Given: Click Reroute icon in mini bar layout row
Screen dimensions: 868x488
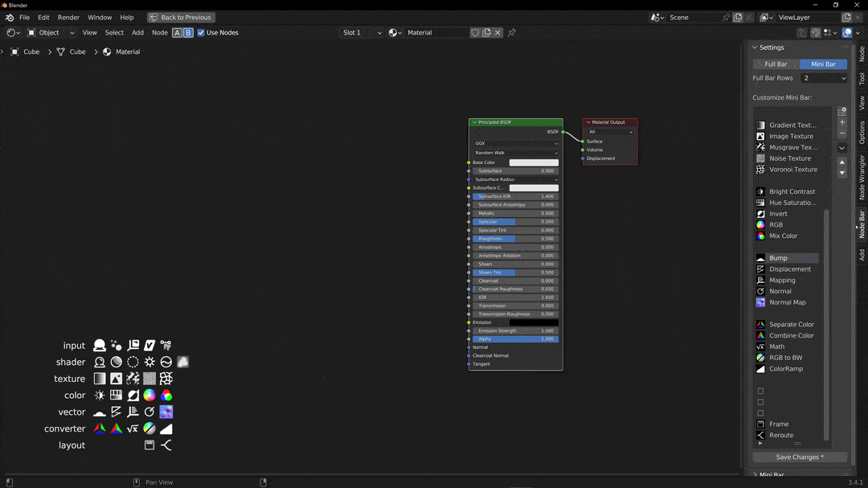Looking at the screenshot, I should (x=166, y=445).
